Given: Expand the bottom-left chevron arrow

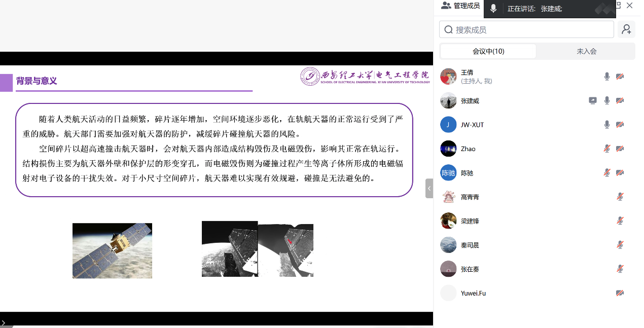Looking at the screenshot, I should (4, 323).
